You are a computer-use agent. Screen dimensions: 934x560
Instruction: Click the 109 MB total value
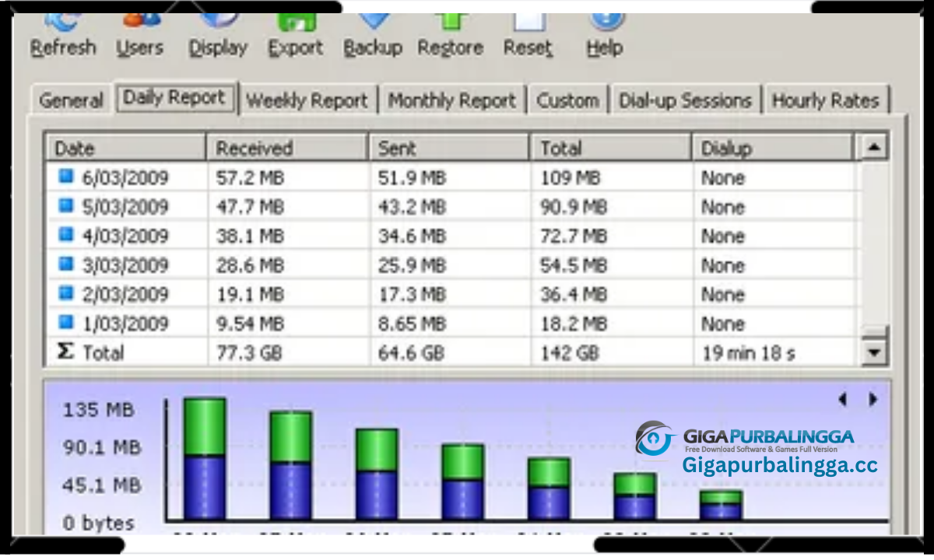click(x=571, y=178)
